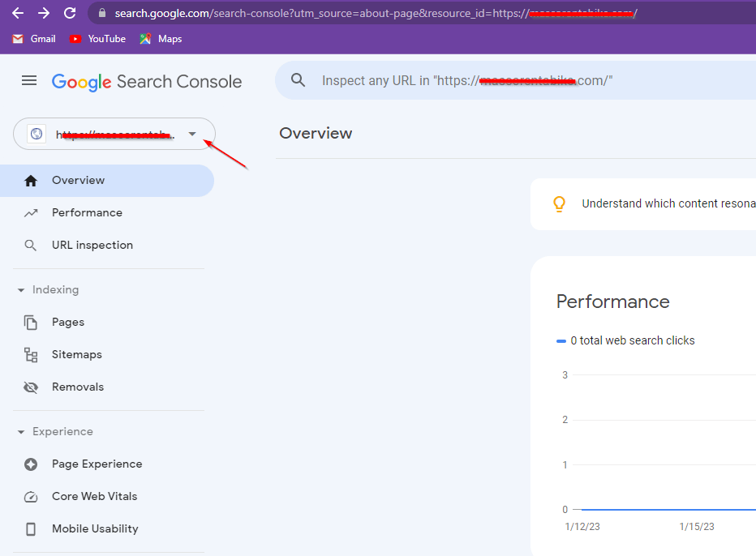The image size is (756, 556).
Task: Click the lightbulb insight icon
Action: [559, 203]
